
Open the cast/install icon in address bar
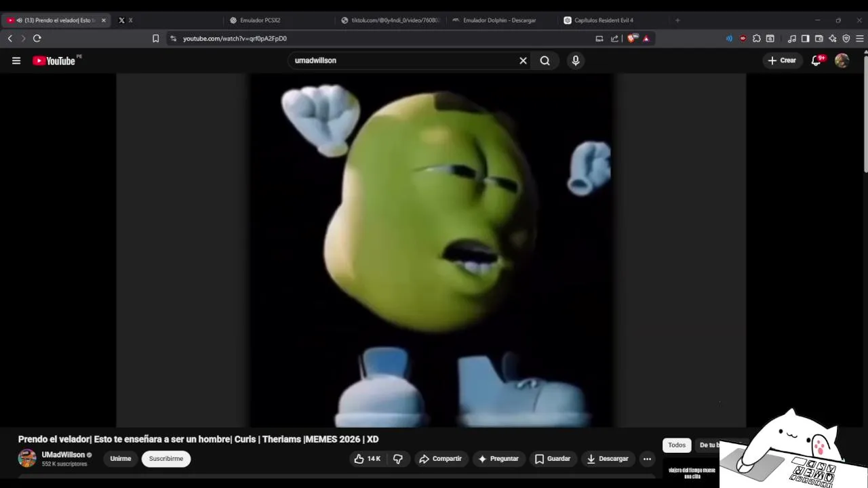pos(599,39)
